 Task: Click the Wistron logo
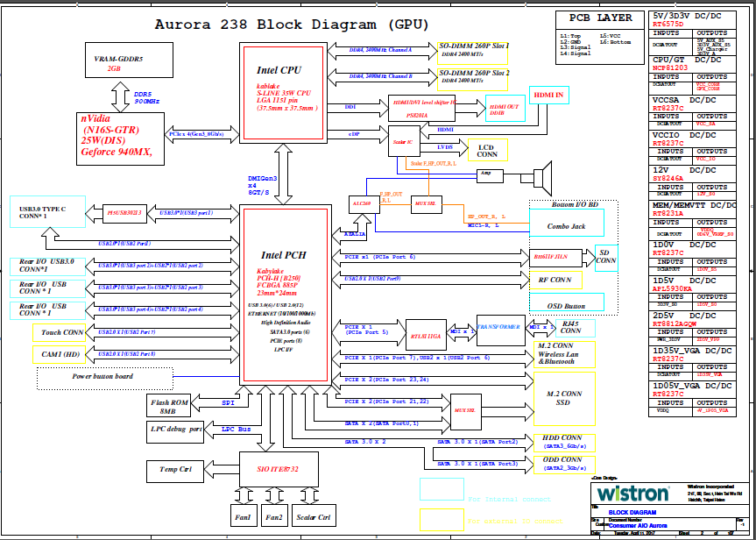632,494
